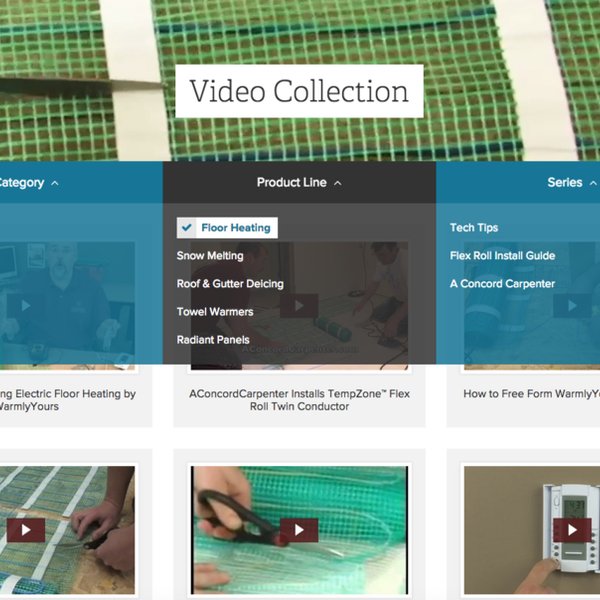Play the thermostat video
This screenshot has height=600, width=600.
572,530
